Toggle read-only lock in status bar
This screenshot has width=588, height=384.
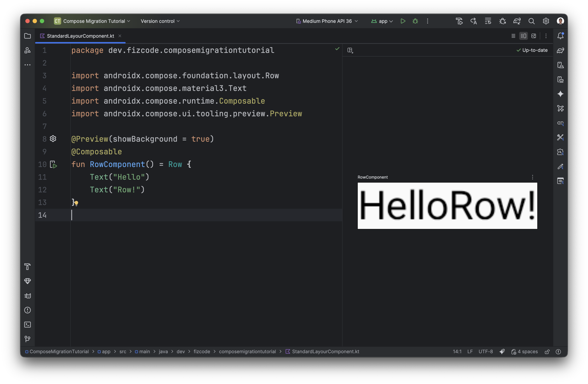point(547,352)
